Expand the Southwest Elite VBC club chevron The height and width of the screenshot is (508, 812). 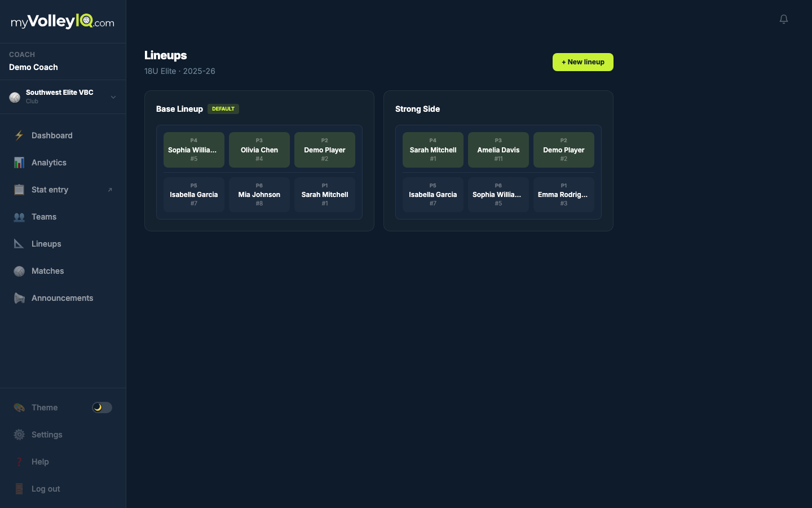pyautogui.click(x=113, y=97)
